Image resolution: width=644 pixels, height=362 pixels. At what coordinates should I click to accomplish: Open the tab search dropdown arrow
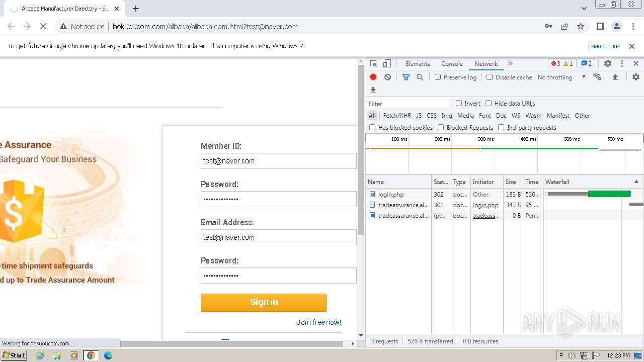coord(584,9)
